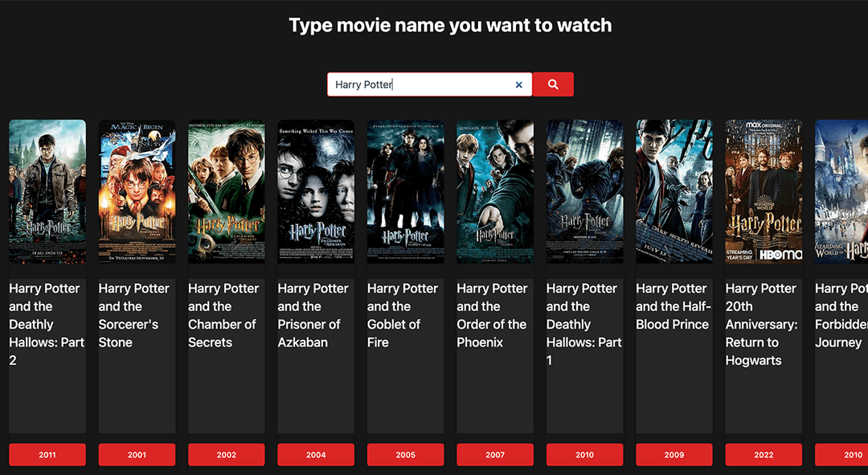Open the Sorcerer's Stone poster

pos(137,191)
